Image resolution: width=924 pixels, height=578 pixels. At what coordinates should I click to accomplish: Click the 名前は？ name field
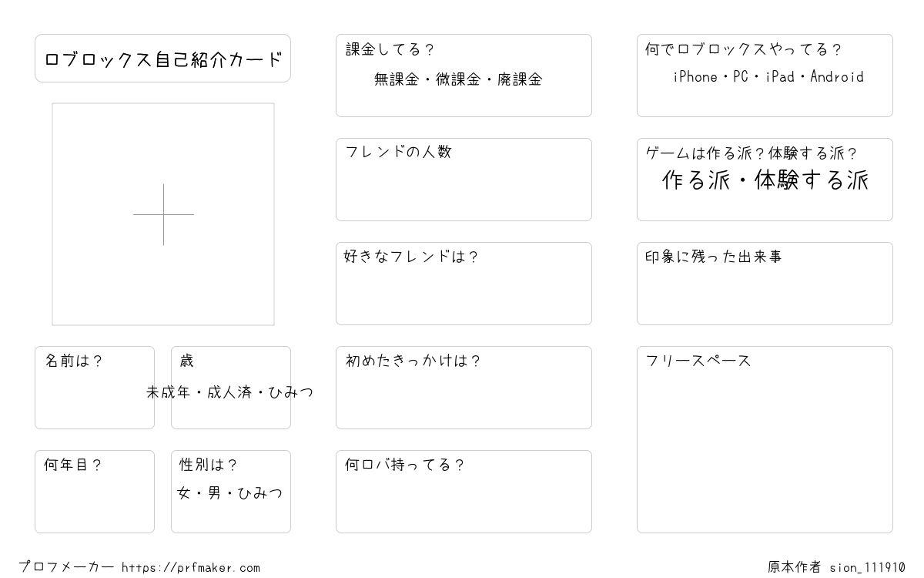(x=95, y=388)
